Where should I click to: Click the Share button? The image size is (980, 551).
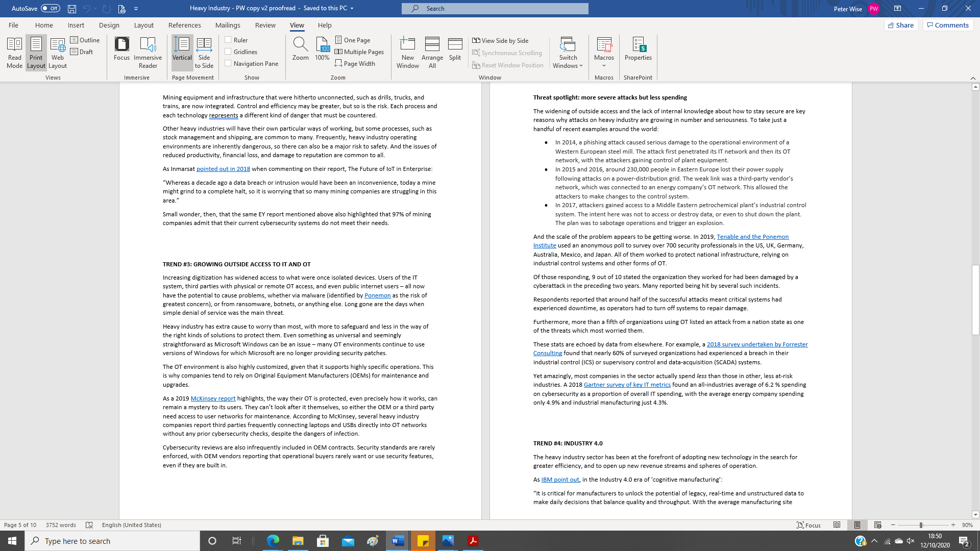pyautogui.click(x=901, y=25)
